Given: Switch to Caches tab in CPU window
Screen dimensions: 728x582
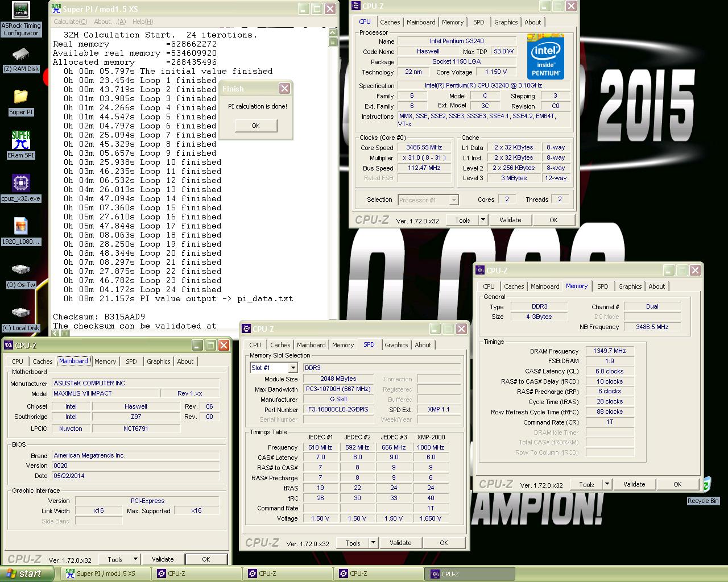Looking at the screenshot, I should click(390, 22).
